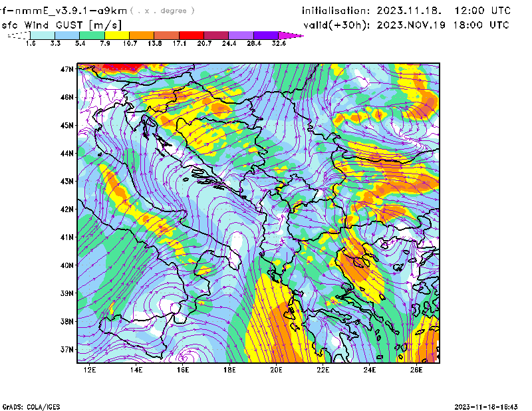Viewport: 532px width, 411px height.
Task: Click the legend value 3.3
Action: tap(55, 43)
